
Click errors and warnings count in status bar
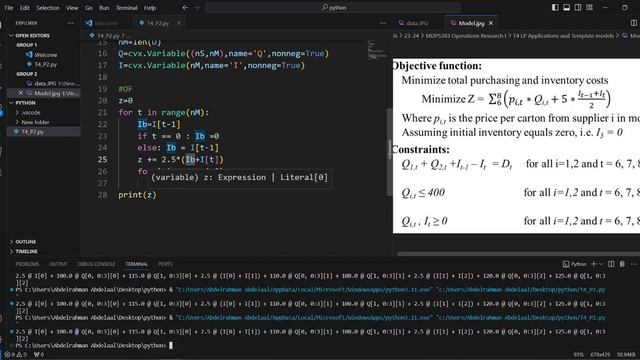click(15, 355)
